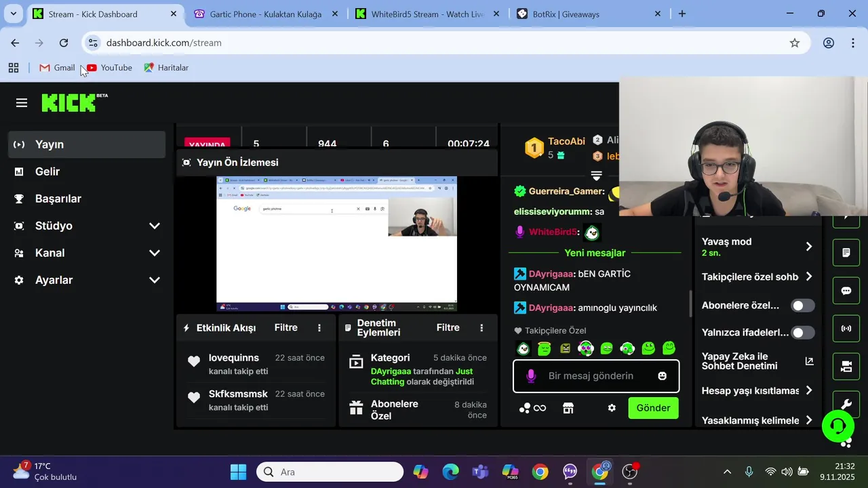Toggle Abonelere özel chat switch
The height and width of the screenshot is (488, 868).
pos(803,306)
